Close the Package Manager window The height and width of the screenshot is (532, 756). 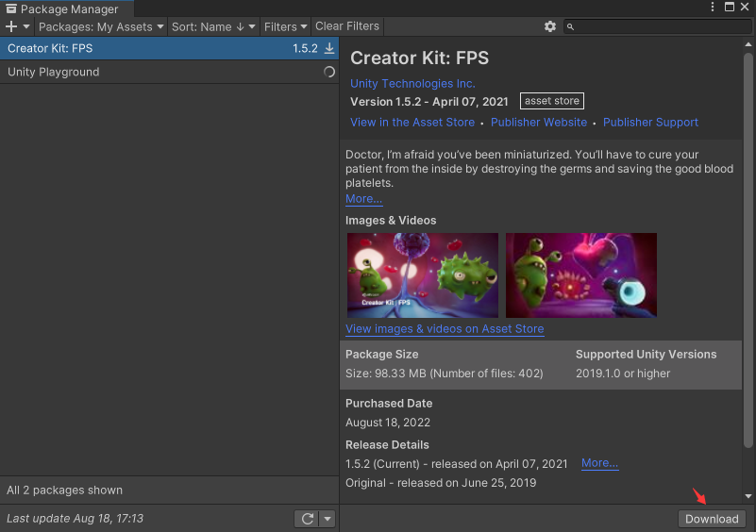coord(745,7)
